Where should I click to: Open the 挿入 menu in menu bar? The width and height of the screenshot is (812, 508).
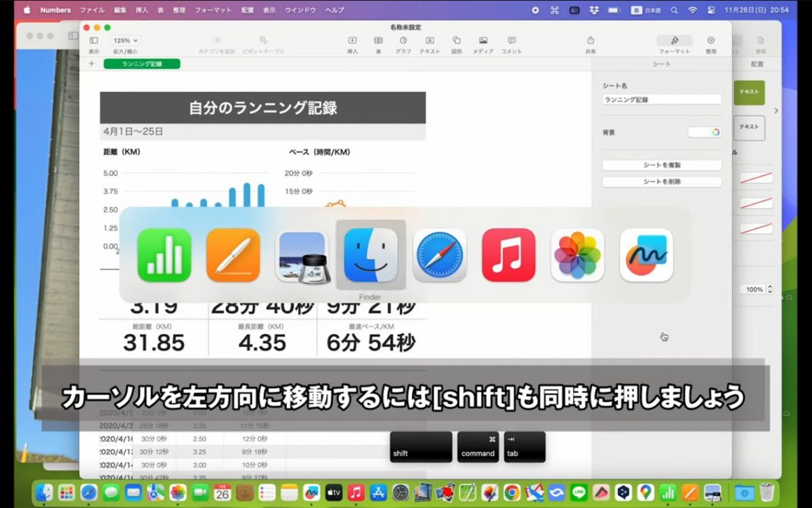[142, 10]
